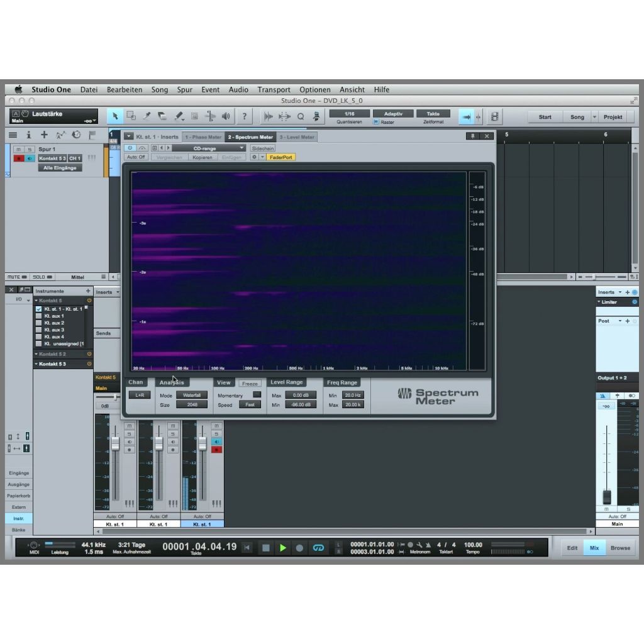Screen dimensions: 644x644
Task: Toggle the autoscroll arrow icon
Action: click(x=466, y=117)
